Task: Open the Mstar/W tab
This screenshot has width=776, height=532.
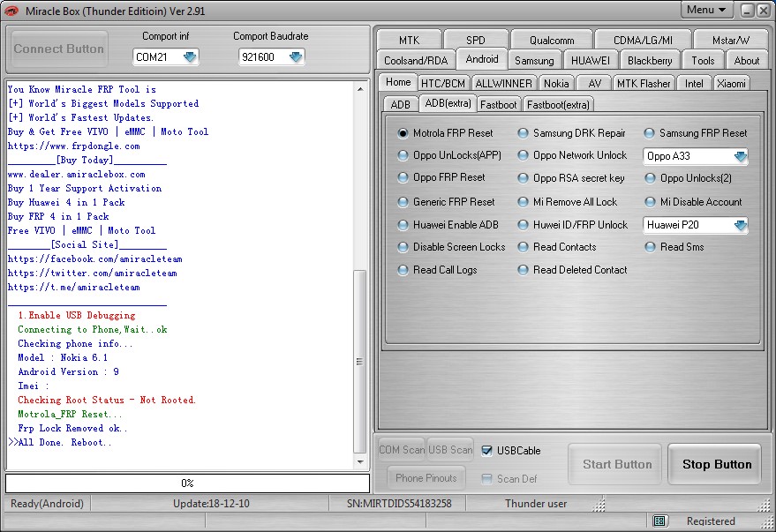Action: pos(730,40)
